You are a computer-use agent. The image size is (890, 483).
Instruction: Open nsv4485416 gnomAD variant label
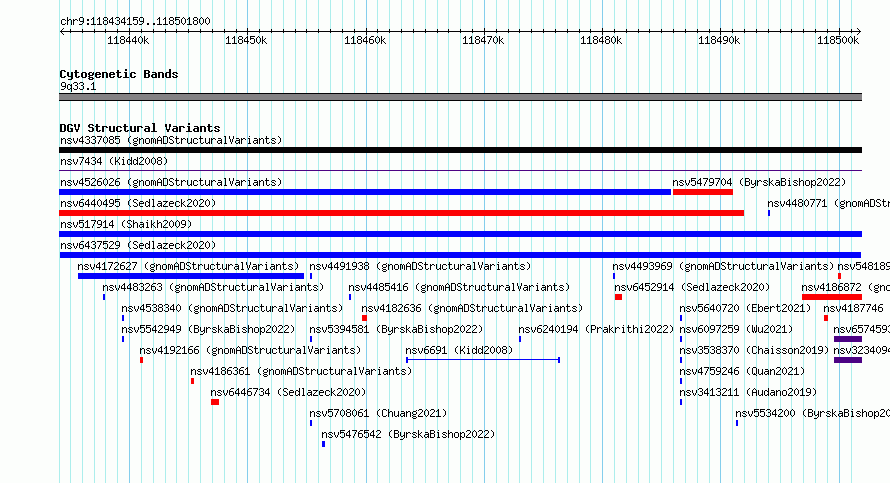click(459, 287)
